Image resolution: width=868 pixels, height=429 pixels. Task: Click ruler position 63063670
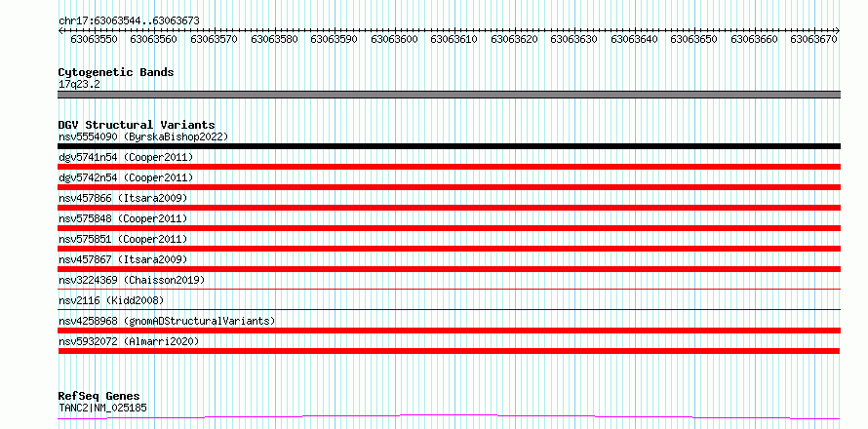814,39
